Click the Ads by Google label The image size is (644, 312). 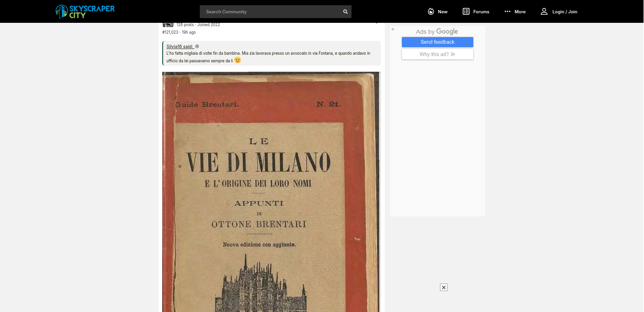[437, 31]
